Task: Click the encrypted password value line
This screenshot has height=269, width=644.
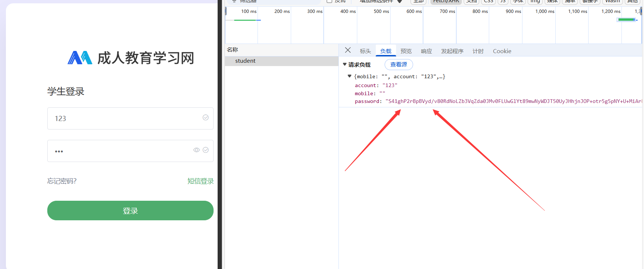Action: pos(498,101)
